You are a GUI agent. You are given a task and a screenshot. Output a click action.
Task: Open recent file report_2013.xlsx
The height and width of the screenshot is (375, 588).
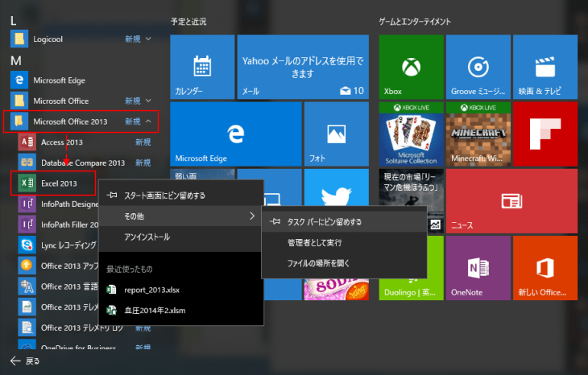tap(180, 290)
